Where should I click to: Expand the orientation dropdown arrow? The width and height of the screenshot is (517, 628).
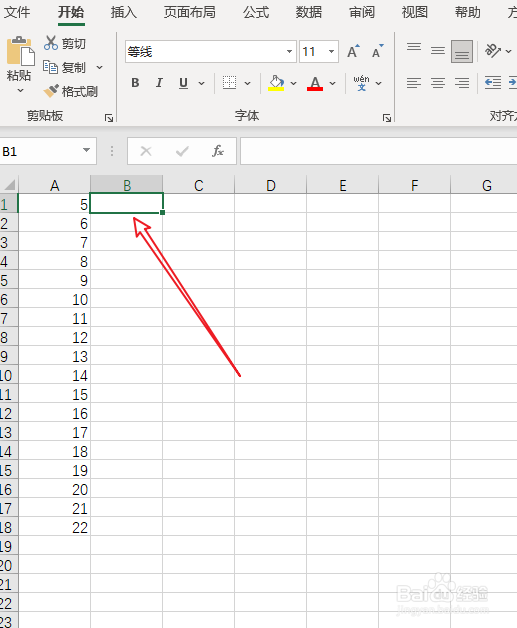tap(508, 51)
